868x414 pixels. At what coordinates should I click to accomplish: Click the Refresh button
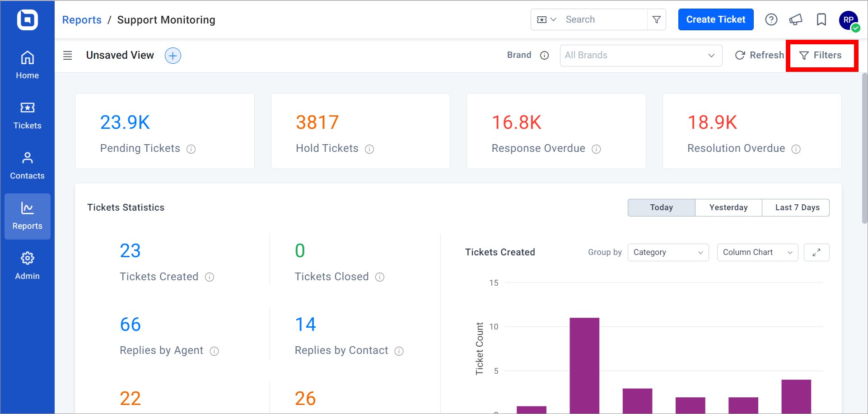760,55
